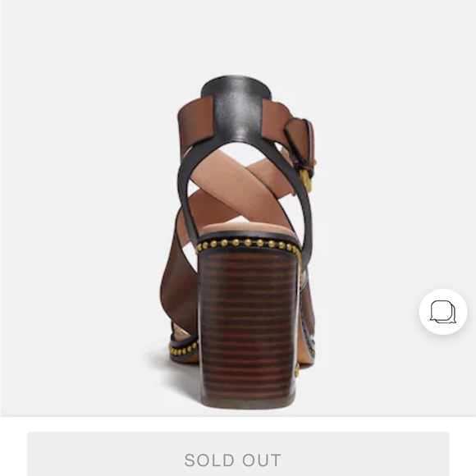This screenshot has height=476, width=476.
Task: Click the gold stud on right side of sole
Action: click(297, 368)
